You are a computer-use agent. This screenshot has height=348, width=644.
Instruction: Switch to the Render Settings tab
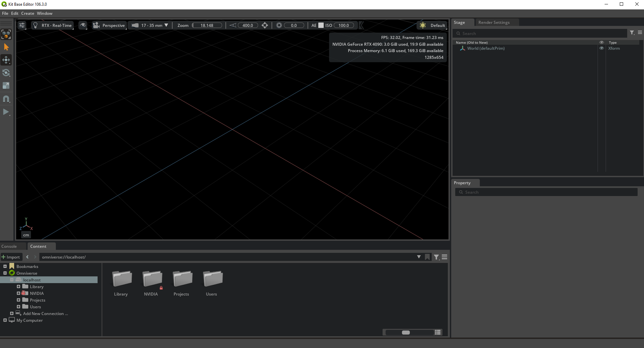[494, 22]
